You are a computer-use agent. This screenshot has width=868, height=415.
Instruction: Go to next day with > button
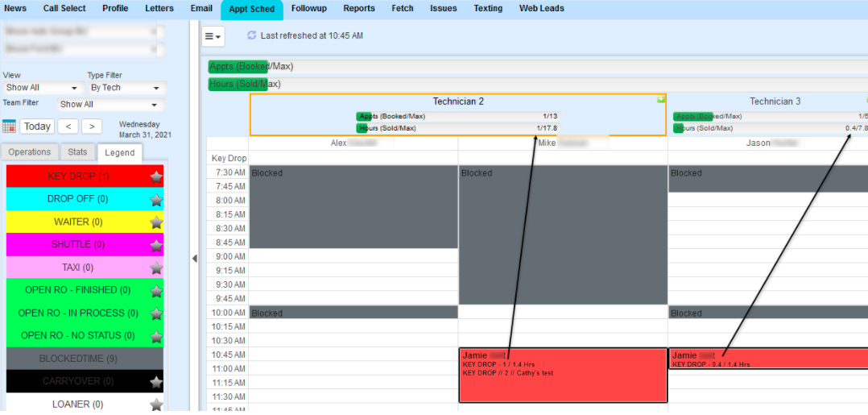coord(92,127)
